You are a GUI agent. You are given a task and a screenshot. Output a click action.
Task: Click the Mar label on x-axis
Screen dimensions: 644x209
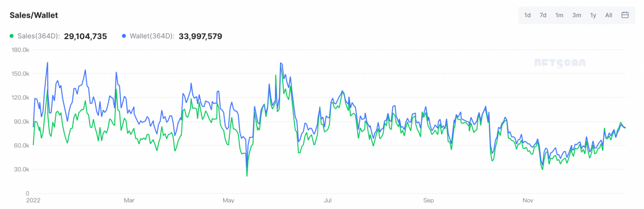point(129,200)
